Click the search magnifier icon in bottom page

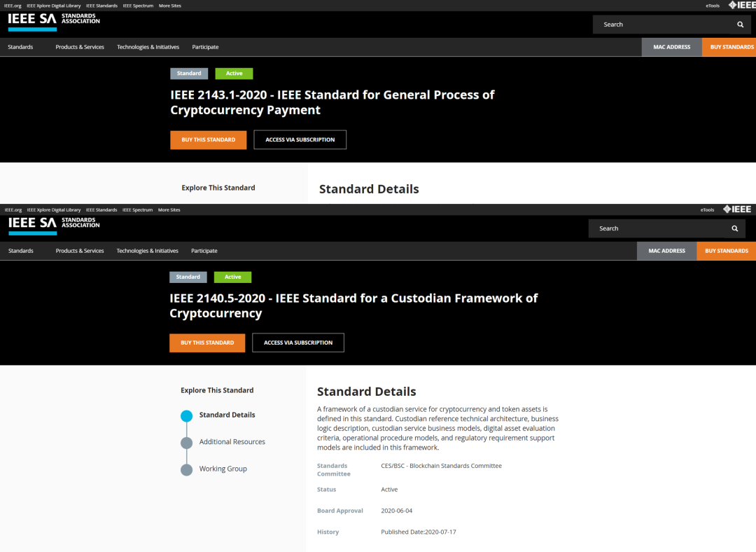coord(735,228)
